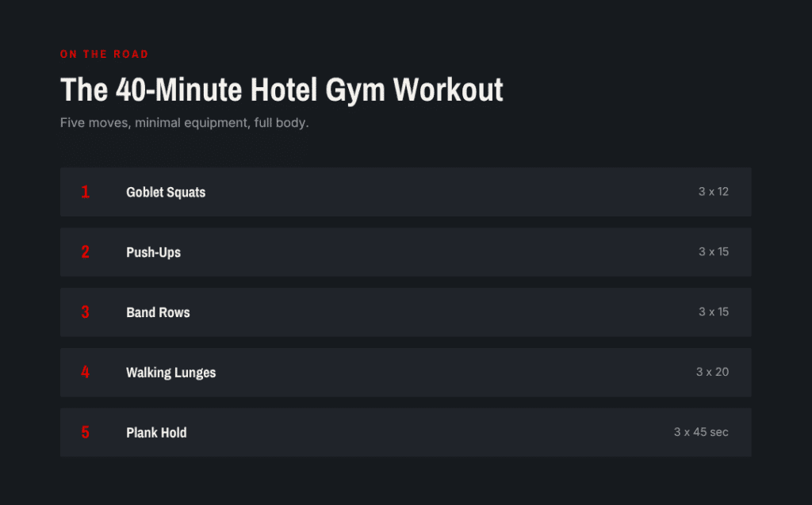Viewport: 812px width, 505px height.
Task: Click empty area of Plank Hold row
Action: [x=425, y=433]
